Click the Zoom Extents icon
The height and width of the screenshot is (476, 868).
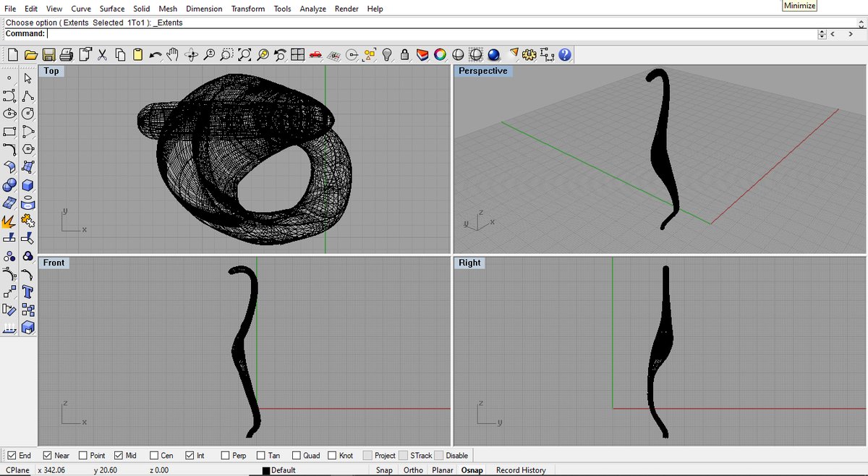(244, 55)
